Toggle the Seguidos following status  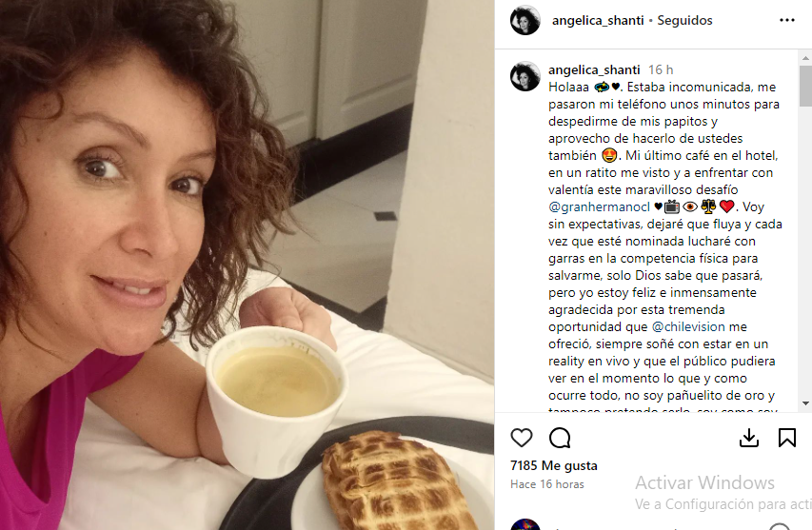coord(684,21)
